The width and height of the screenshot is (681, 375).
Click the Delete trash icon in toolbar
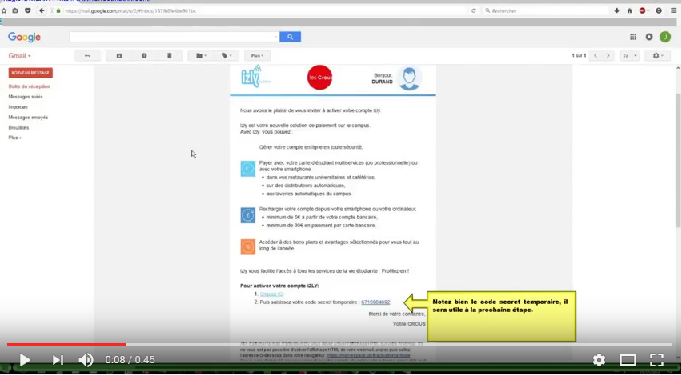coord(169,56)
